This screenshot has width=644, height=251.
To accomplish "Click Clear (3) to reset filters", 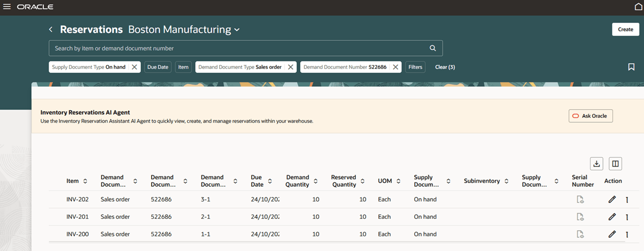I will 445,67.
